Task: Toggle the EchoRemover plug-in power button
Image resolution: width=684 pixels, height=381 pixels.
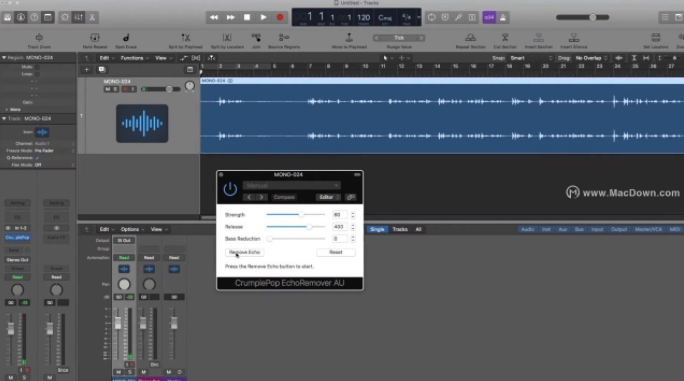Action: [230, 189]
